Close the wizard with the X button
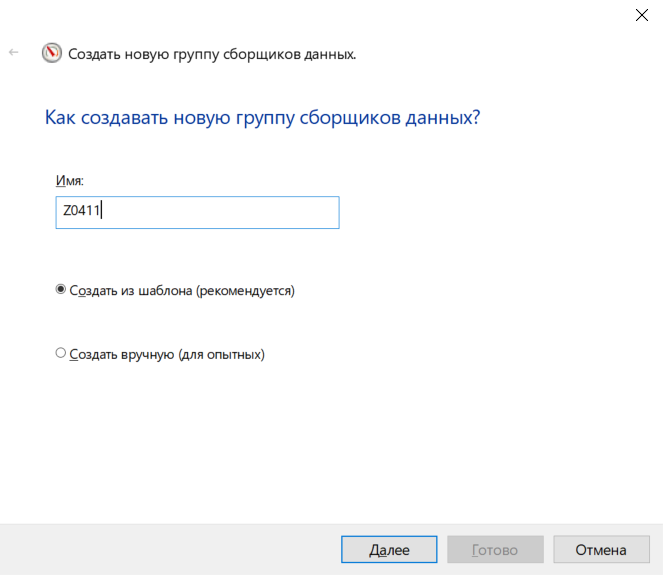Viewport: 664px width, 576px height. coord(642,15)
